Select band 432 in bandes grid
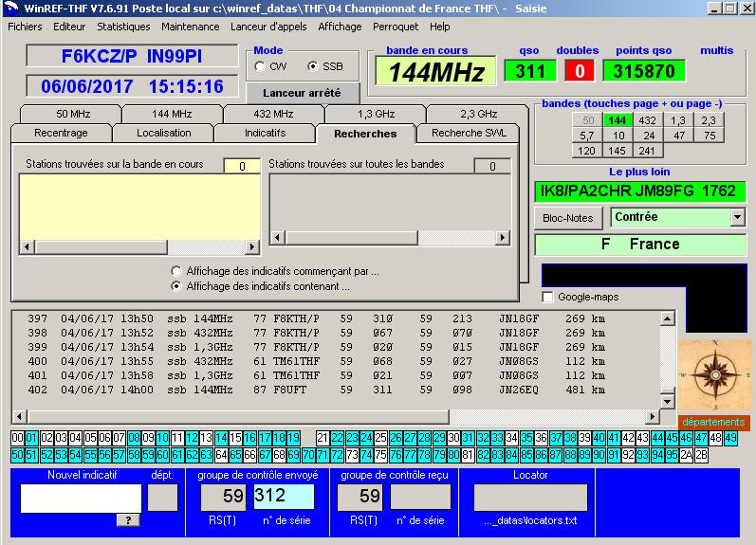 pyautogui.click(x=647, y=120)
